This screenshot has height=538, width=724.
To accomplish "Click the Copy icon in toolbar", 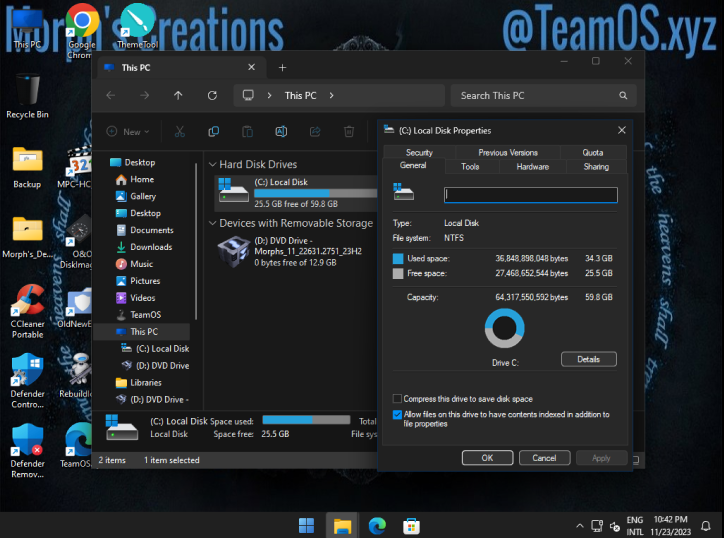I will tap(213, 132).
